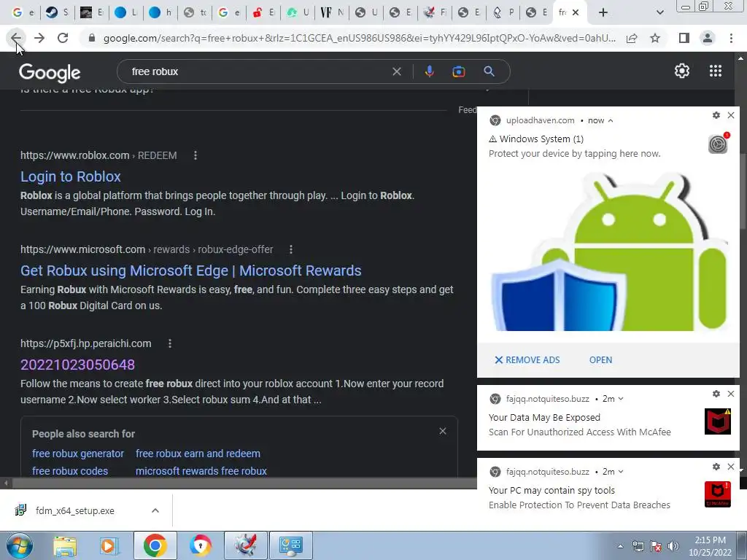Viewport: 747px width, 560px height.
Task: Select 'free robux codes' suggestion
Action: tap(70, 471)
